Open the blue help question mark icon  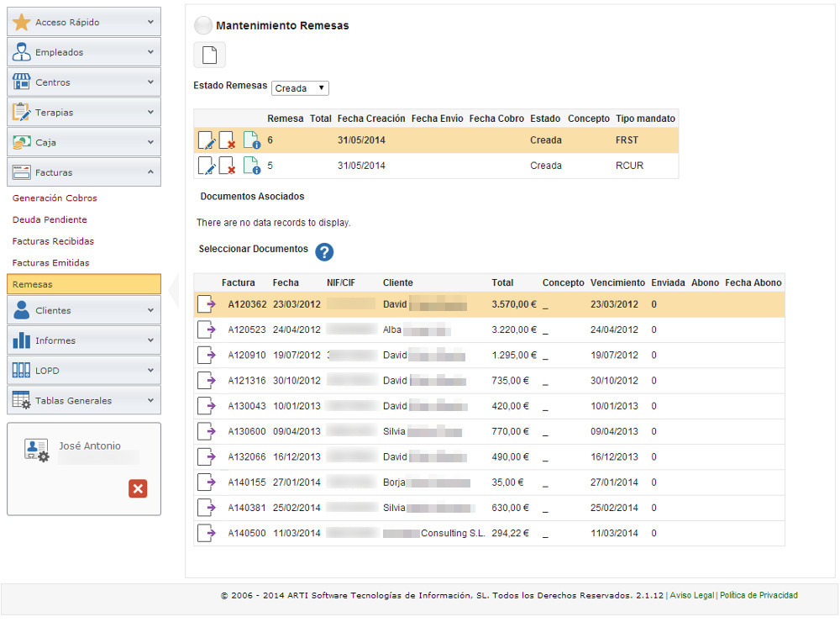pos(324,251)
